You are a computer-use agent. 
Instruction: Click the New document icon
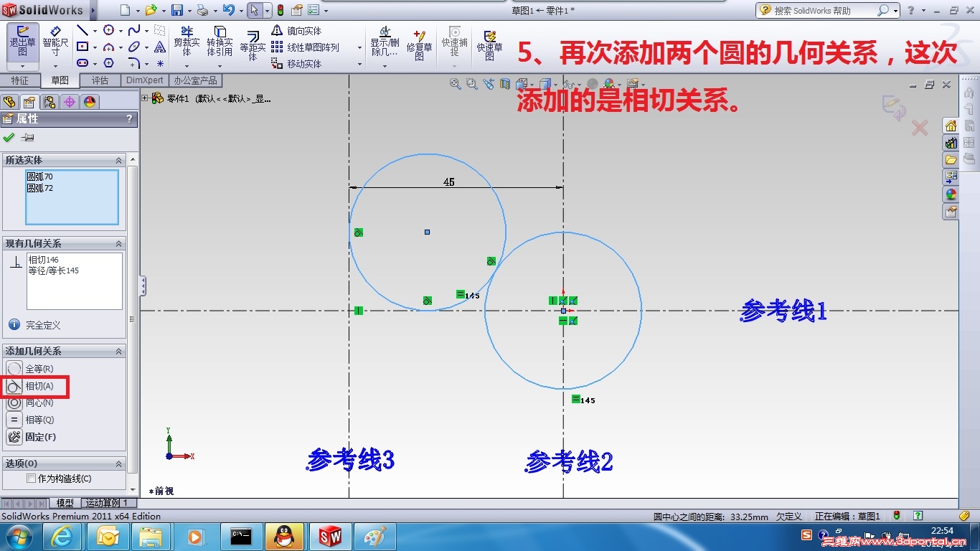[125, 10]
